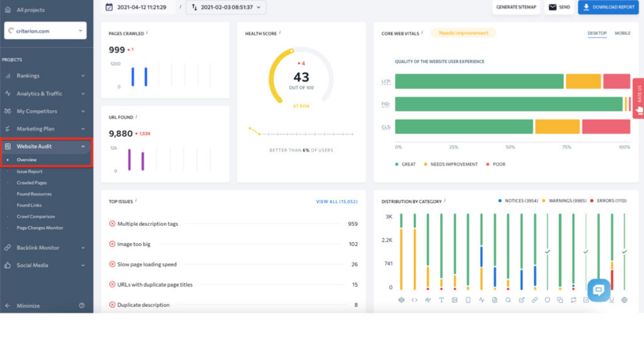644x337 pixels.
Task: Open the 2021-02-03 08:51:37 comparison dropdown
Action: 225,7
